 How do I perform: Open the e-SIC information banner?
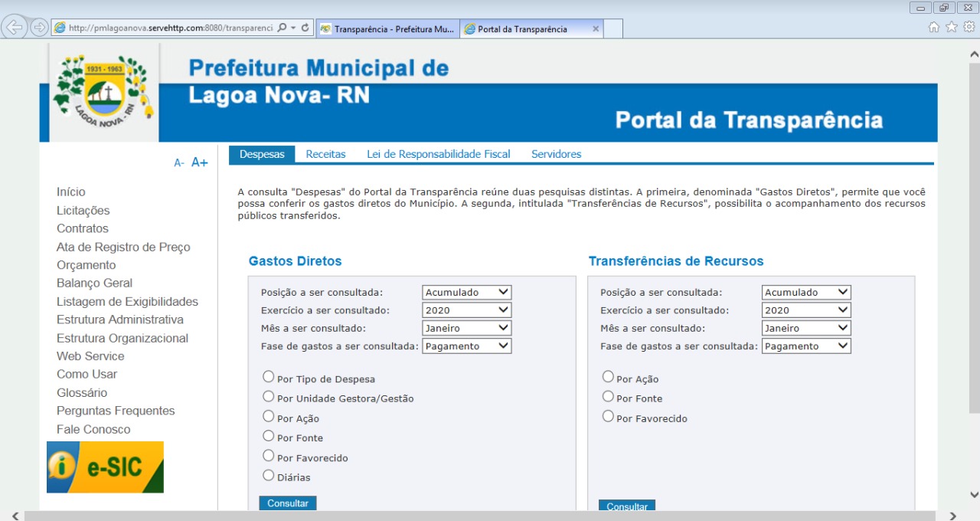(105, 467)
